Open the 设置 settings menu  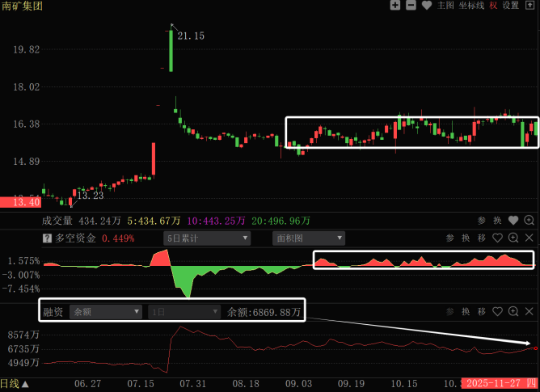click(x=511, y=6)
